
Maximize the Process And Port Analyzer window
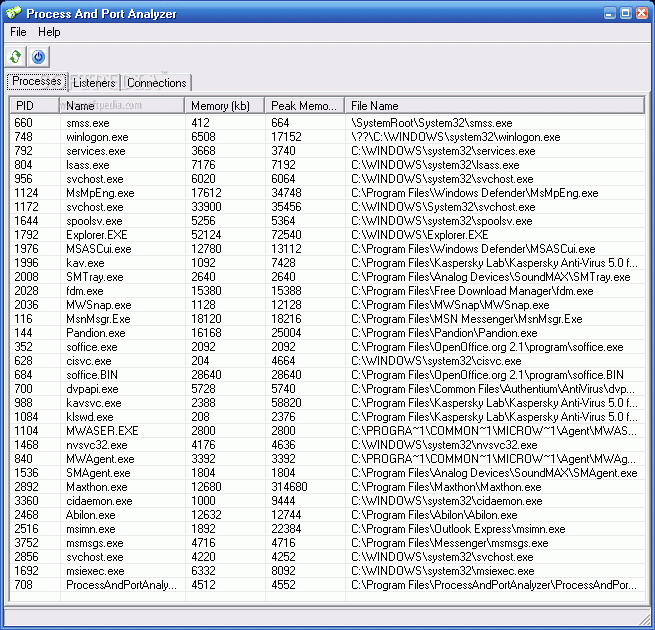click(625, 13)
